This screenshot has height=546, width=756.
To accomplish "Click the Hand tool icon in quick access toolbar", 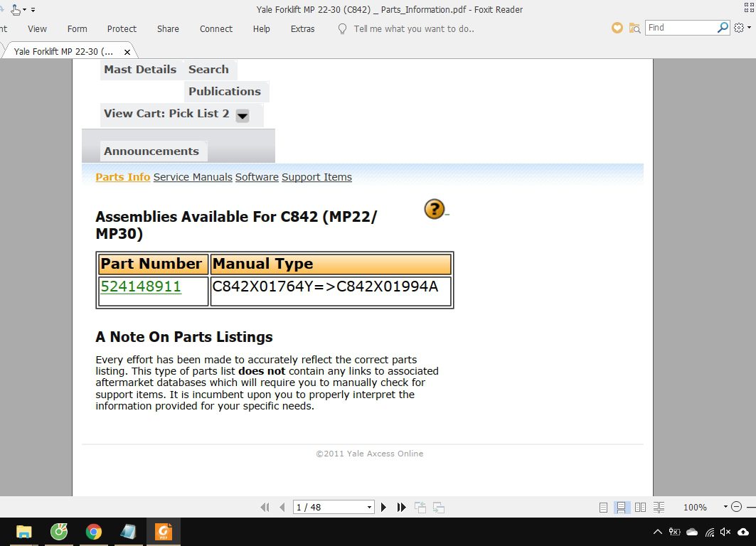I will click(16, 9).
